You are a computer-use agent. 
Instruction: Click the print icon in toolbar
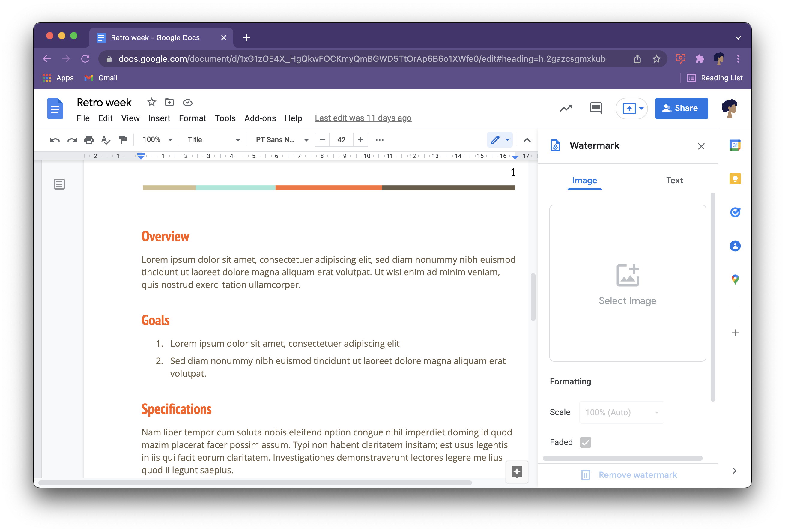87,140
